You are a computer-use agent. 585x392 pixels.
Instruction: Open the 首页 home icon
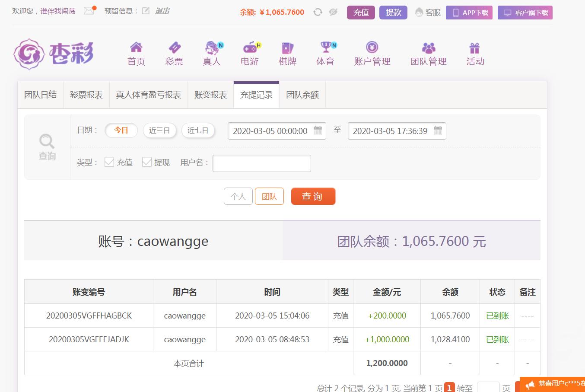pos(136,47)
